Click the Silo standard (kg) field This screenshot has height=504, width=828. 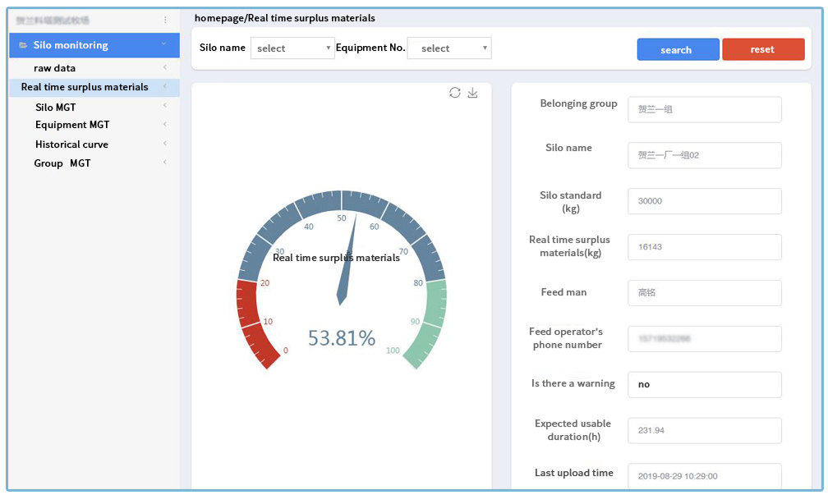(x=705, y=201)
